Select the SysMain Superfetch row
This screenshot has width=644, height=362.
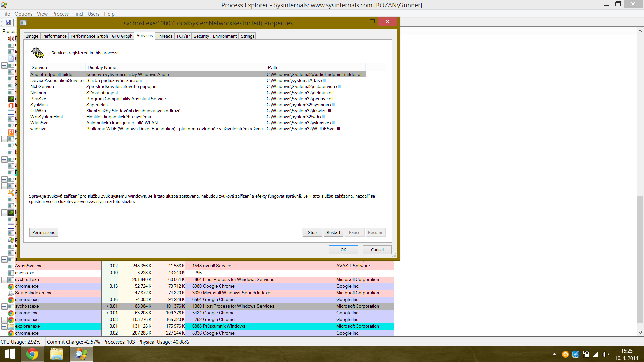[x=197, y=105]
